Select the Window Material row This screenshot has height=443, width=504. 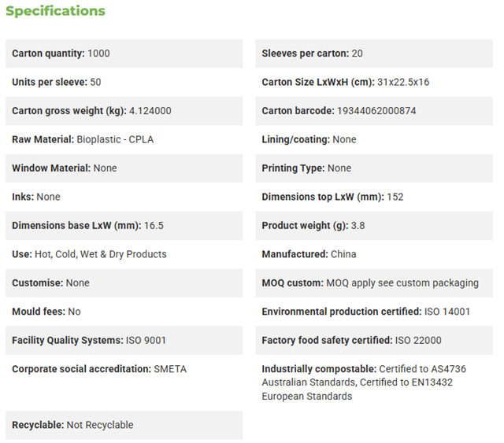pyautogui.click(x=124, y=168)
